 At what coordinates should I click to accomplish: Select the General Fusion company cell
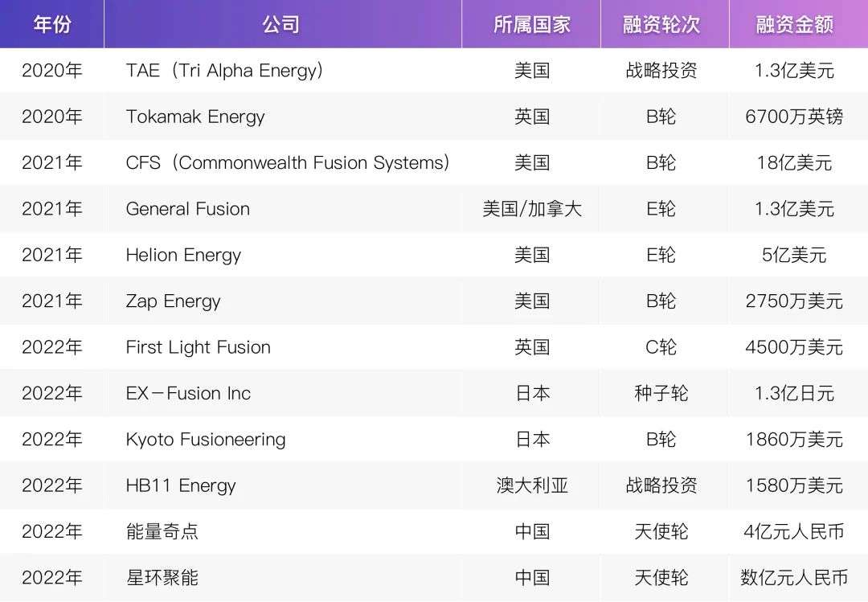(187, 209)
